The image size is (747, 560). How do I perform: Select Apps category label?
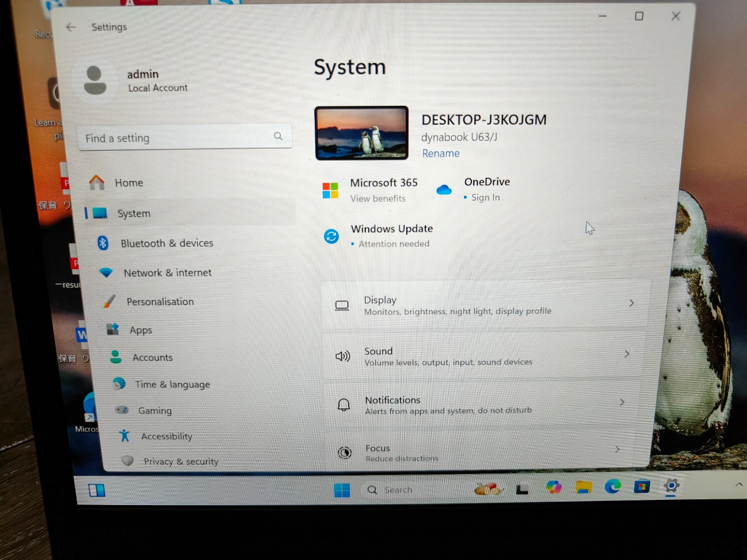[x=141, y=330]
